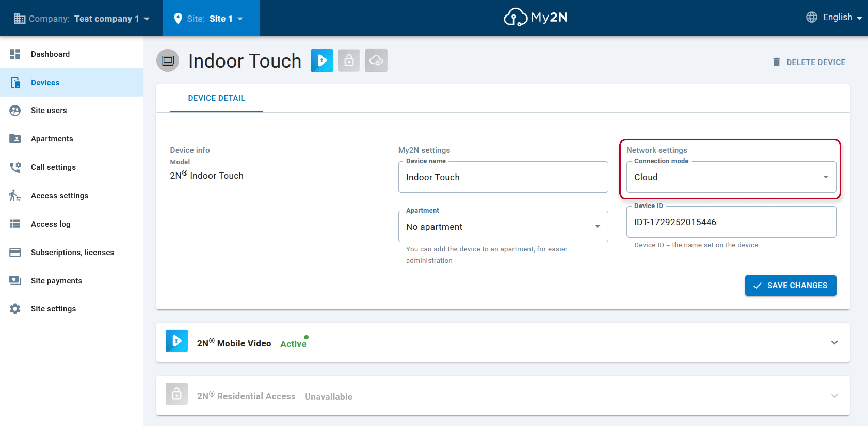View the Access log
The image size is (868, 426).
point(71,224)
